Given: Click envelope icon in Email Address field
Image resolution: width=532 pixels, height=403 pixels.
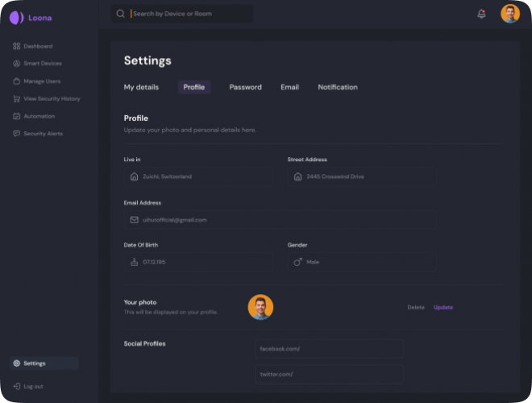Looking at the screenshot, I should pos(135,220).
